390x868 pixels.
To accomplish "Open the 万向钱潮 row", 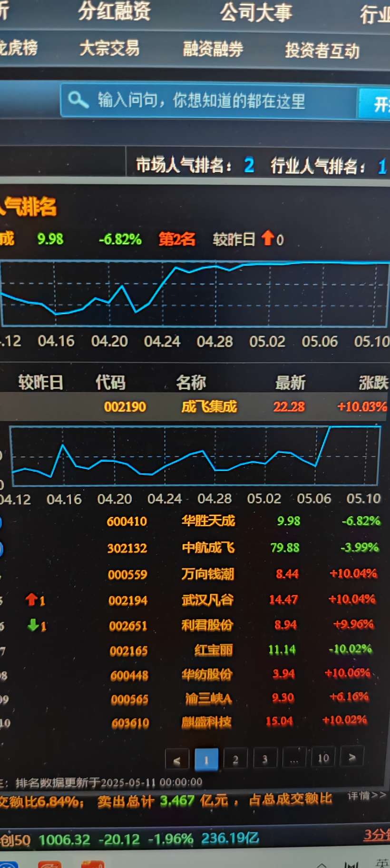I will (x=208, y=574).
